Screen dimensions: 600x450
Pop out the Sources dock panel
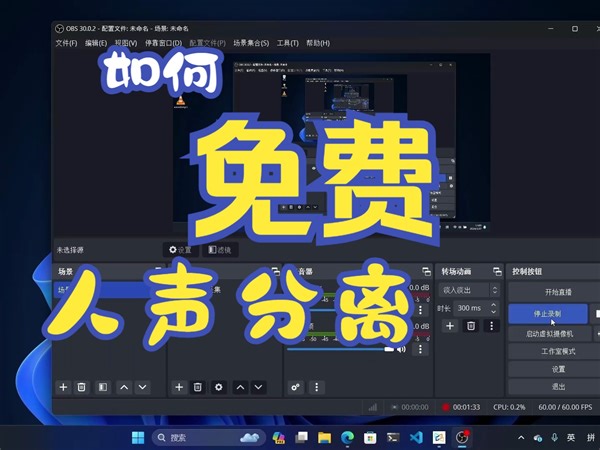pyautogui.click(x=276, y=272)
